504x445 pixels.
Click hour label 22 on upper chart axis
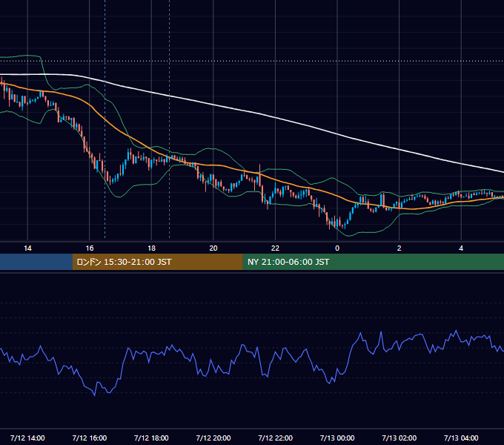click(276, 248)
